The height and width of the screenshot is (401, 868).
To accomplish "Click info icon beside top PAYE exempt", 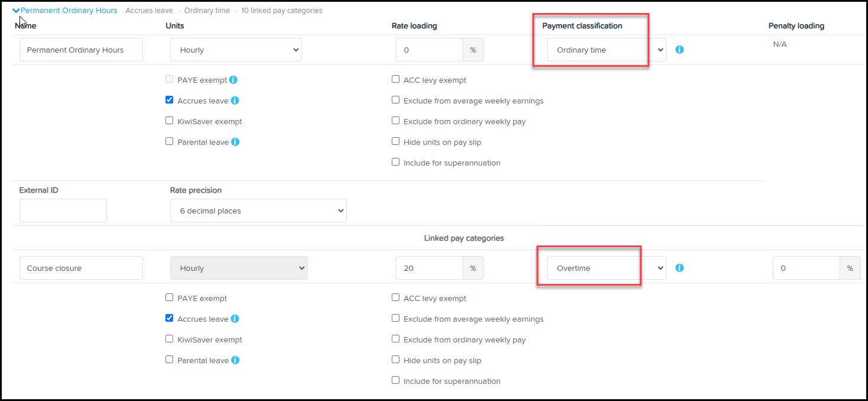I will click(x=233, y=80).
